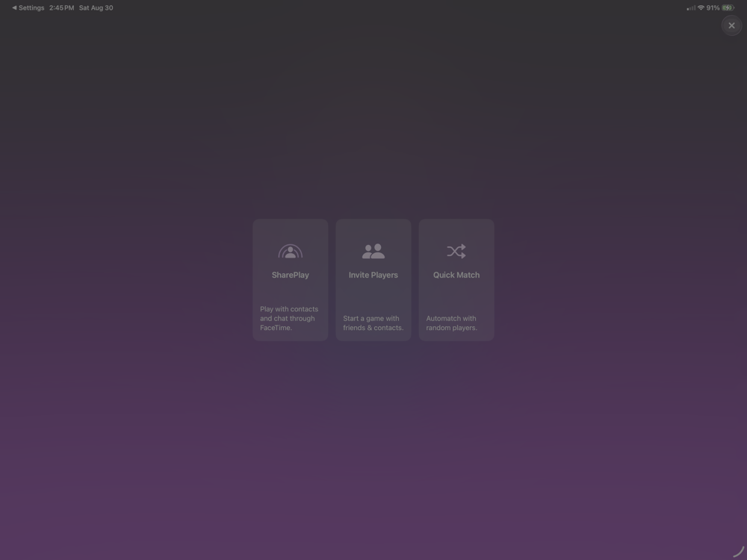Click the SharePlay broadcast person icon
Viewport: 747px width, 560px height.
coord(290,251)
